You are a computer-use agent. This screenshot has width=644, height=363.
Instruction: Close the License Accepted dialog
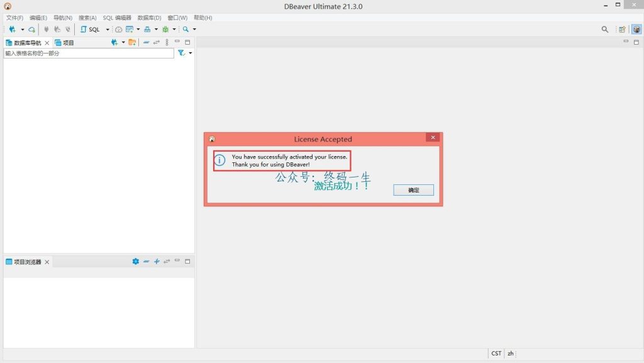[433, 138]
